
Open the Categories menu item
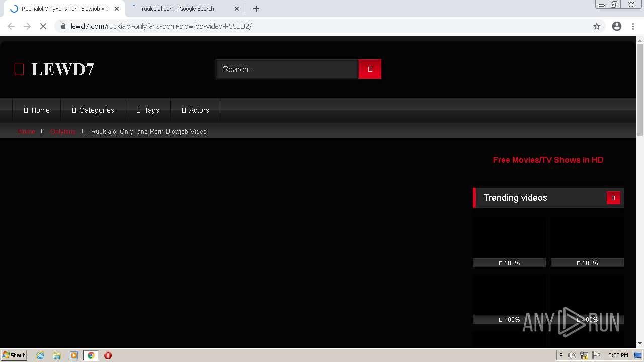pos(93,110)
